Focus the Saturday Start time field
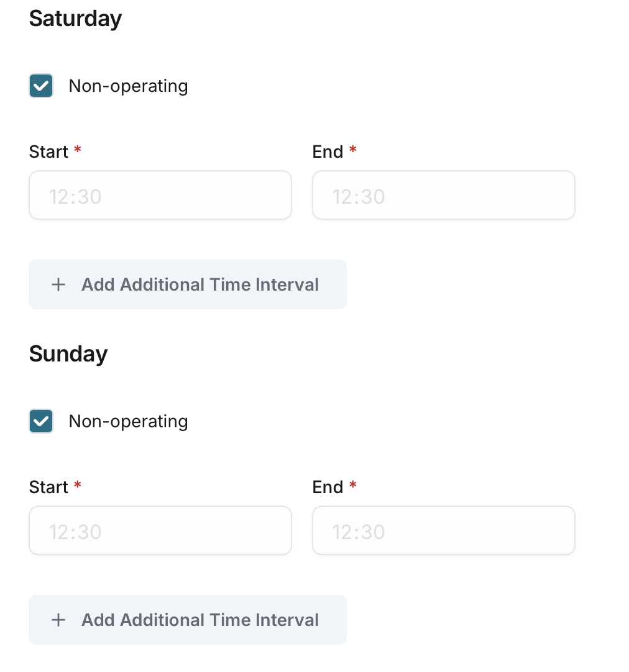This screenshot has height=672, width=629. (160, 196)
